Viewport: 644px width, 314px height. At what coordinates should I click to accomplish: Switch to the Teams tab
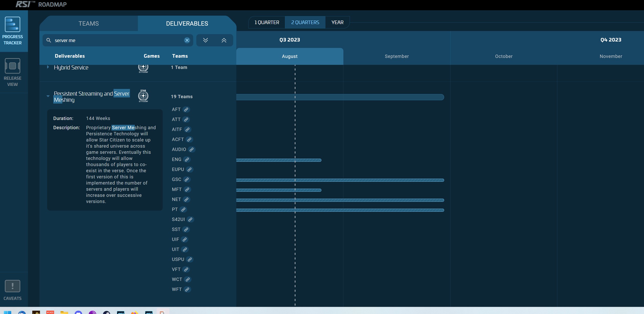88,24
